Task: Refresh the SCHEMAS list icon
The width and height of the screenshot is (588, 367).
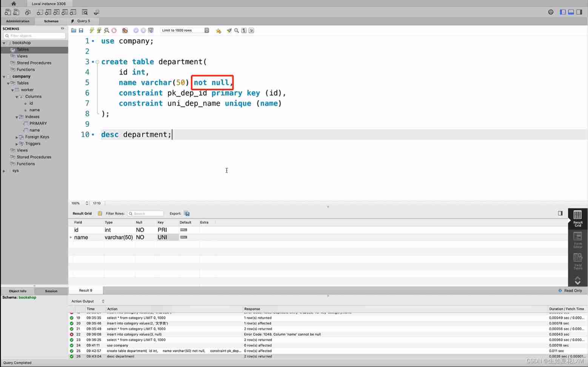Action: tap(62, 28)
